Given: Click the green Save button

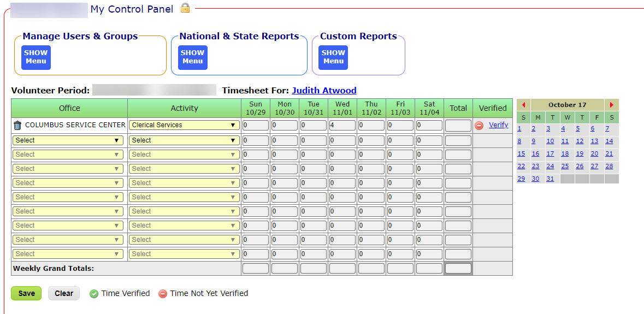Looking at the screenshot, I should pos(26,293).
